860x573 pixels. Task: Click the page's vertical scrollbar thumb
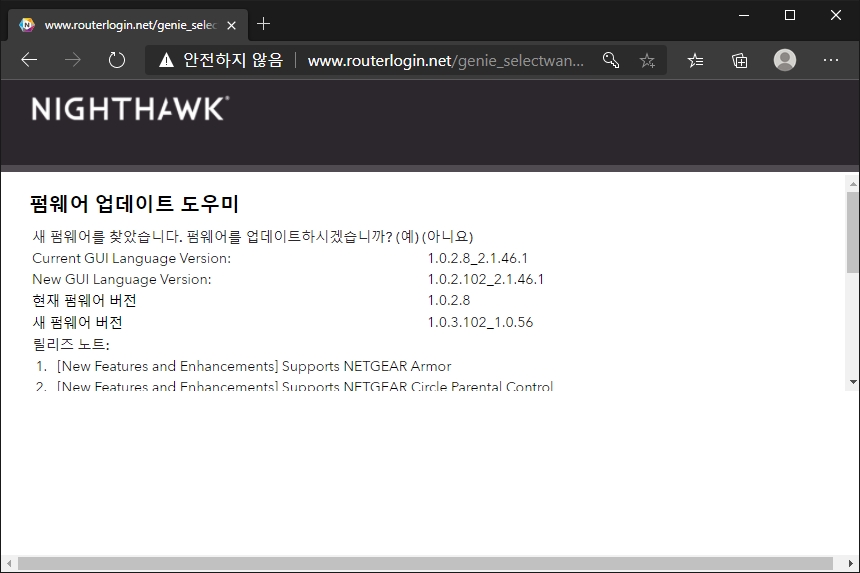(852, 232)
